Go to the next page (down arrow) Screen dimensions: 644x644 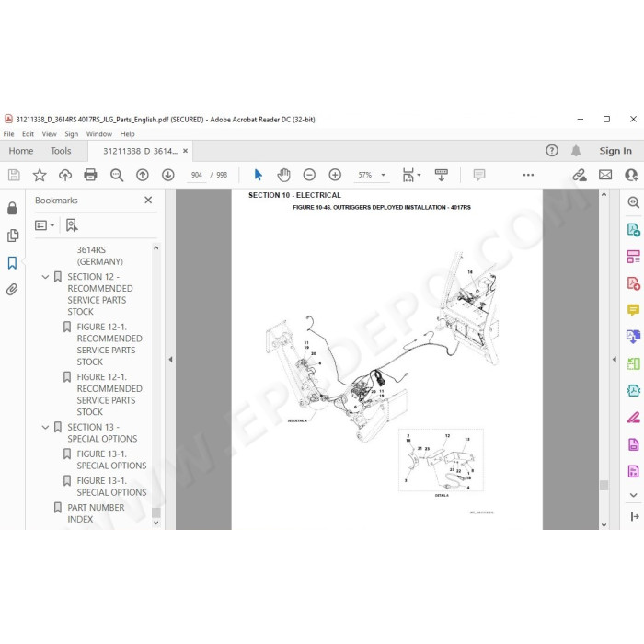pos(168,175)
